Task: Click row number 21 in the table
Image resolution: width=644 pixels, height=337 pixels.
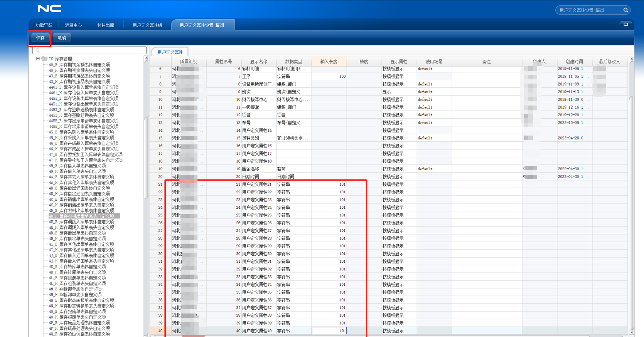Action: [x=160, y=184]
